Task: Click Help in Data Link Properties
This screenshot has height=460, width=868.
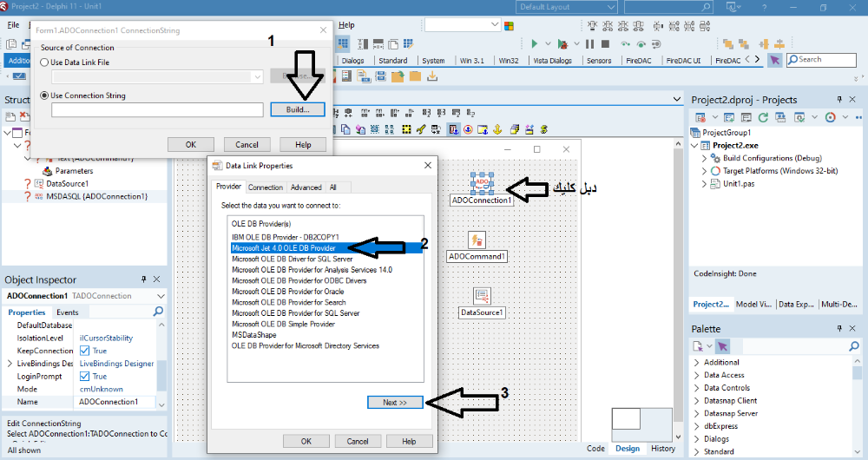Action: pos(409,441)
